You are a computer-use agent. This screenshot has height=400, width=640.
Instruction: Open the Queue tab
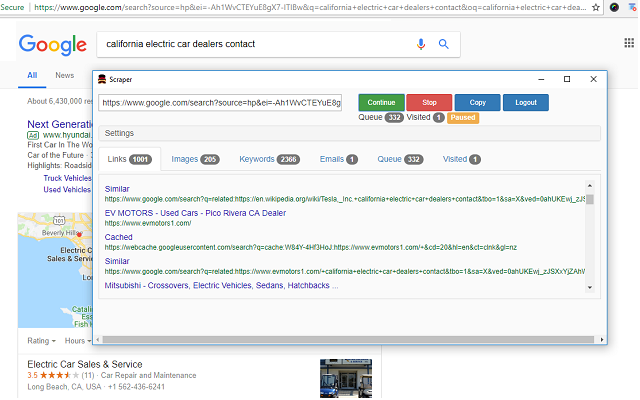[400, 159]
